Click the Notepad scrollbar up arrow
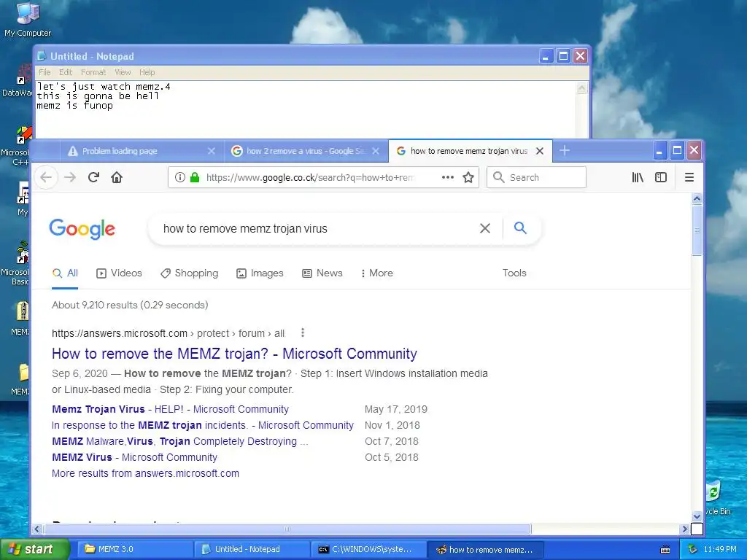Screen dimensions: 747x560 581,88
